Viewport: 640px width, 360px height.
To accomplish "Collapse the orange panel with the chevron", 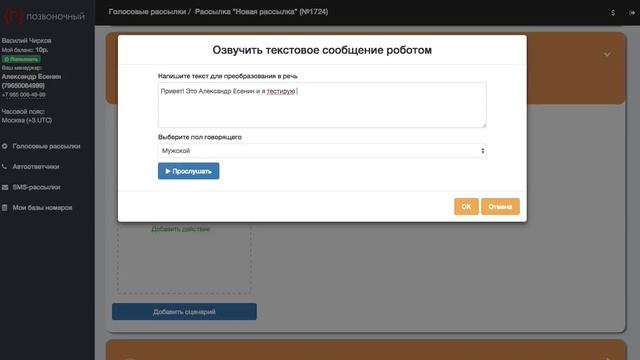I will (607, 54).
